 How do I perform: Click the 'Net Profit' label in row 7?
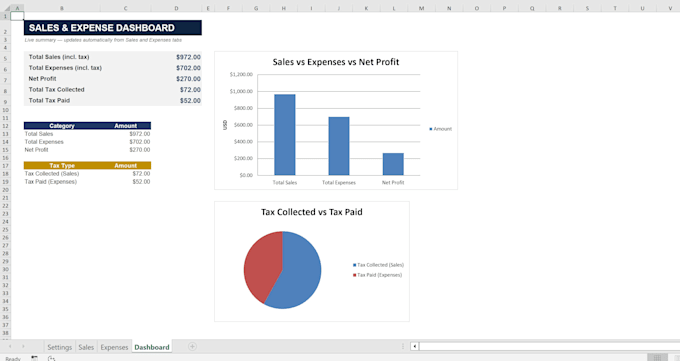[x=42, y=79]
